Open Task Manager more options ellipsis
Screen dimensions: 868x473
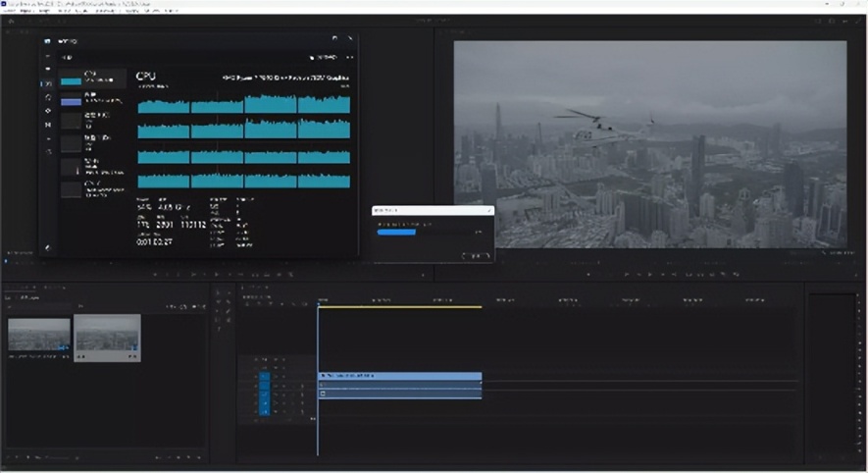tap(349, 57)
